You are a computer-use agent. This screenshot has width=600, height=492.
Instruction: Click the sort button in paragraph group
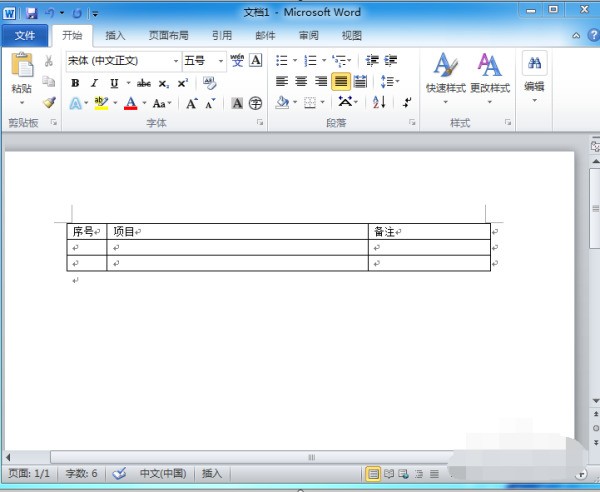(379, 102)
